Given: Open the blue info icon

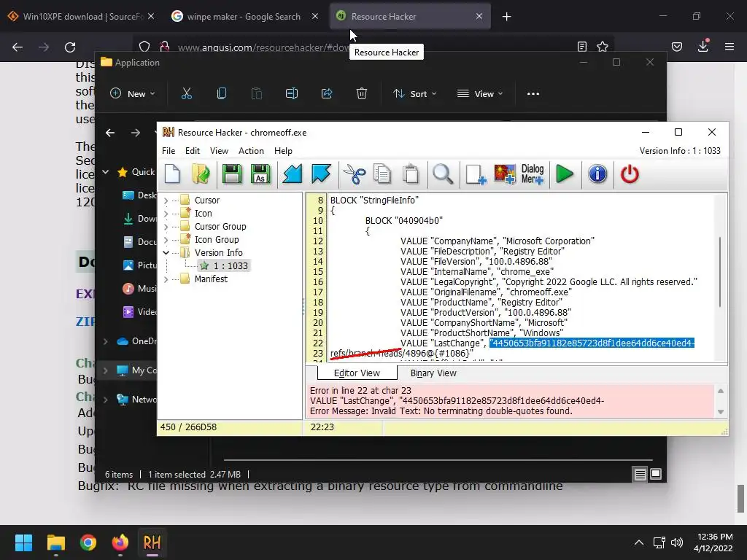Looking at the screenshot, I should pyautogui.click(x=597, y=174).
